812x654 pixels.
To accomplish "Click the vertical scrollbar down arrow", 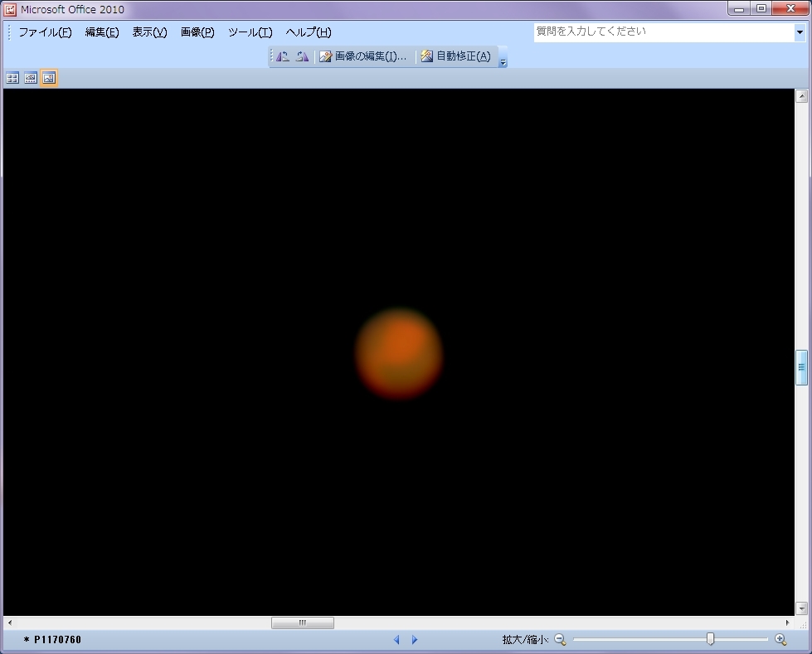I will (801, 608).
